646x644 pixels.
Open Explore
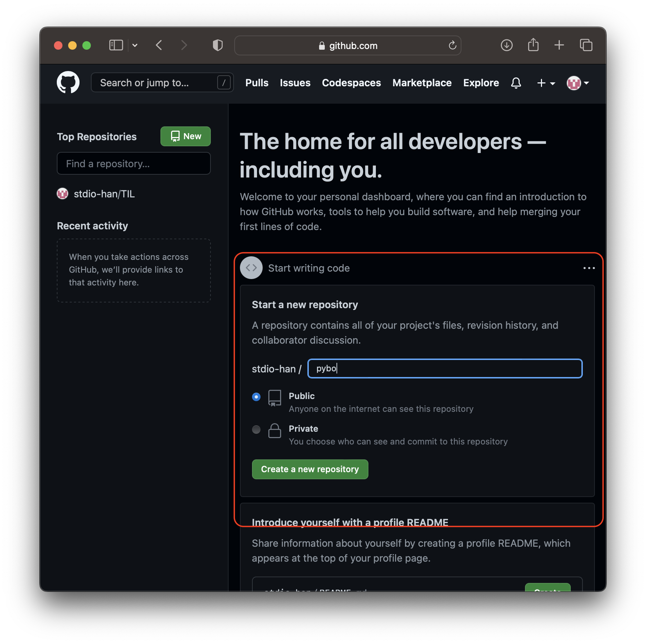(x=481, y=83)
